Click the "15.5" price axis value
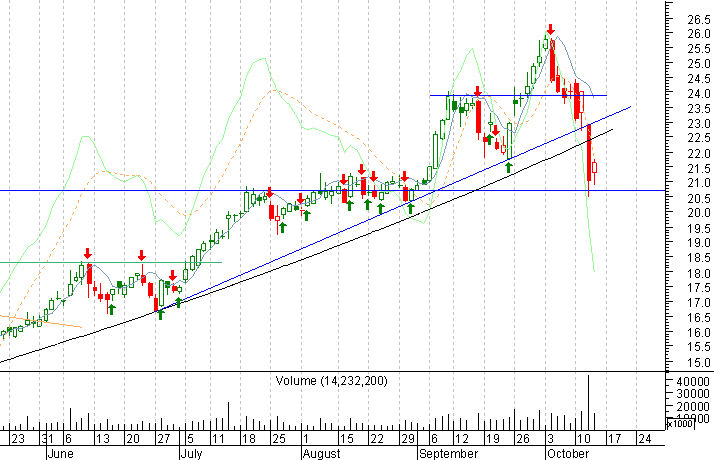The image size is (714, 460). coord(699,348)
